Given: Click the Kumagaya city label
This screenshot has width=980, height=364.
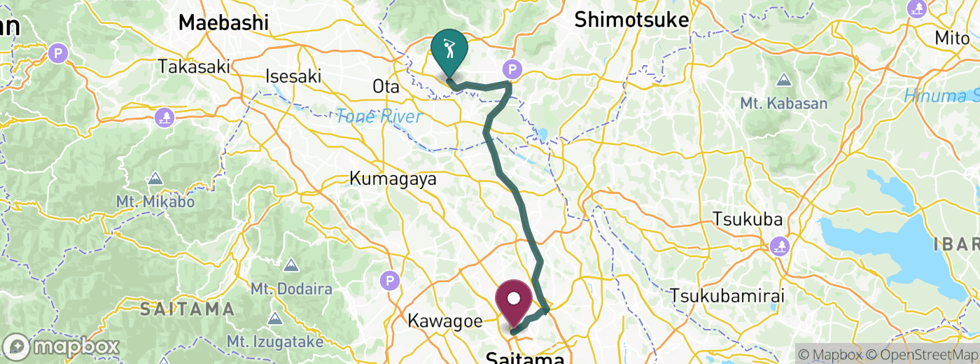Looking at the screenshot, I should (393, 178).
